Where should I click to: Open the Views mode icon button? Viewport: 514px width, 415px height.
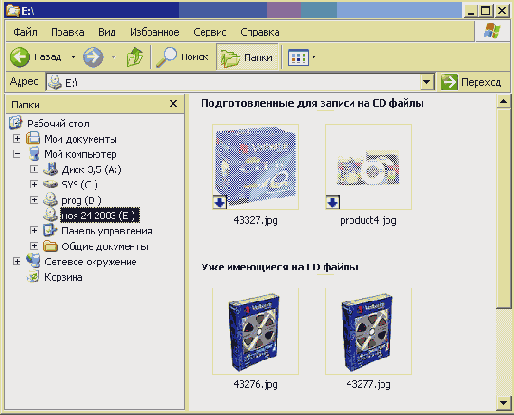298,58
